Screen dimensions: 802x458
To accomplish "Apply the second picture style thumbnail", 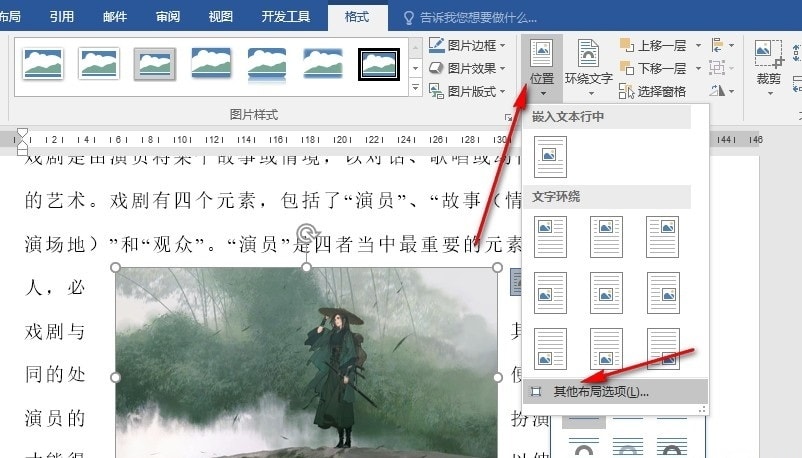I will (99, 64).
